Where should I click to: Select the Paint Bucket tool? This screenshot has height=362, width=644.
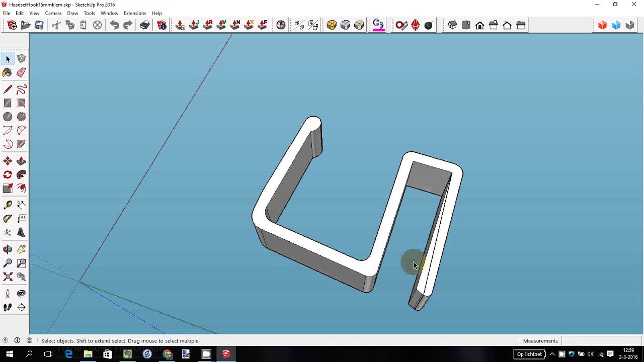click(8, 73)
